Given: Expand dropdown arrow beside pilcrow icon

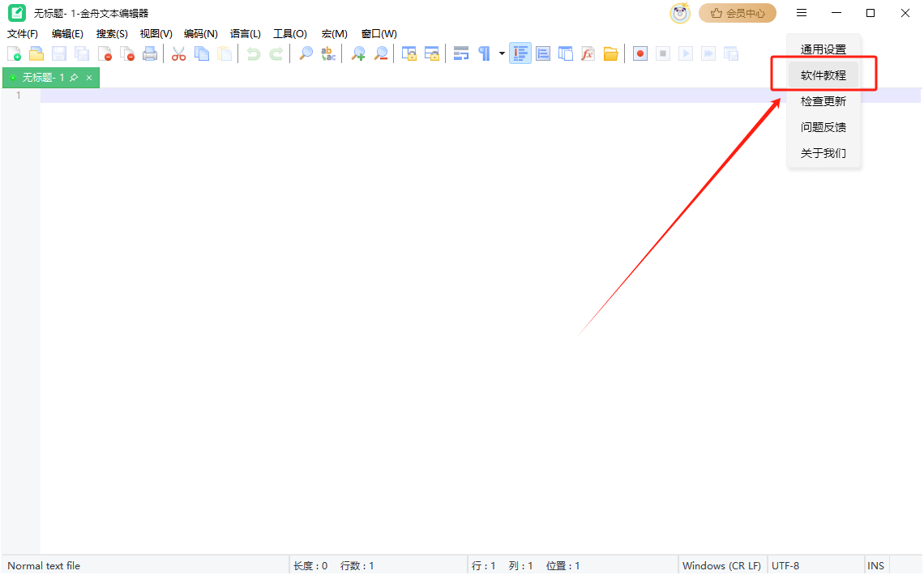Looking at the screenshot, I should (x=502, y=54).
